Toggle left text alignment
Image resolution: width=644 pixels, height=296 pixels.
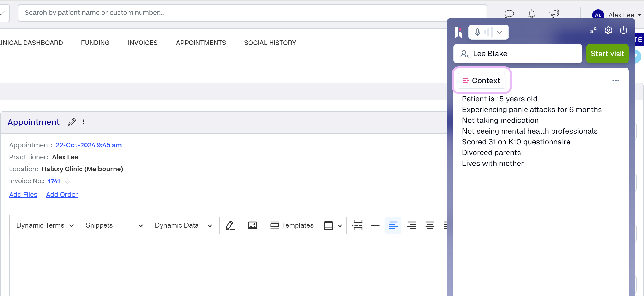pyautogui.click(x=393, y=225)
